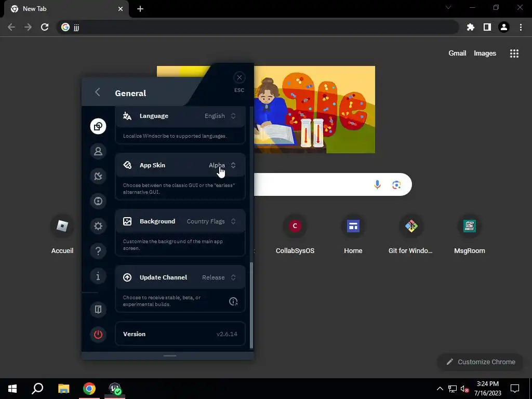
Task: Start voice search with microphone icon
Action: pyautogui.click(x=377, y=184)
